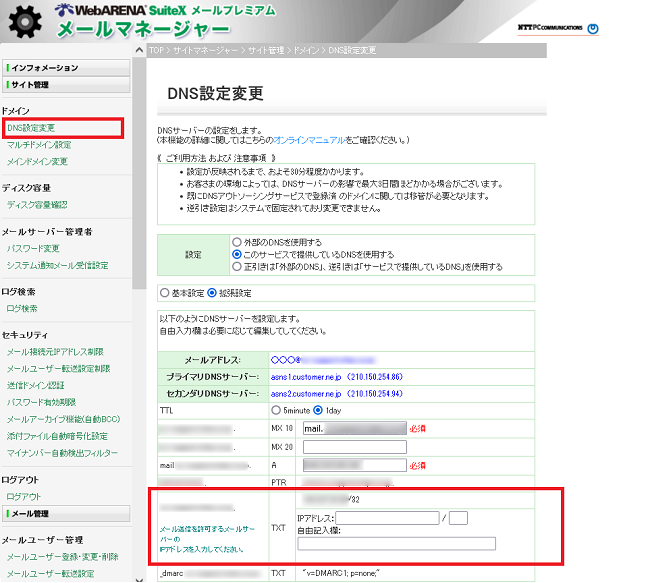Click the MX 10 input field
This screenshot has width=650, height=583.
(x=355, y=428)
